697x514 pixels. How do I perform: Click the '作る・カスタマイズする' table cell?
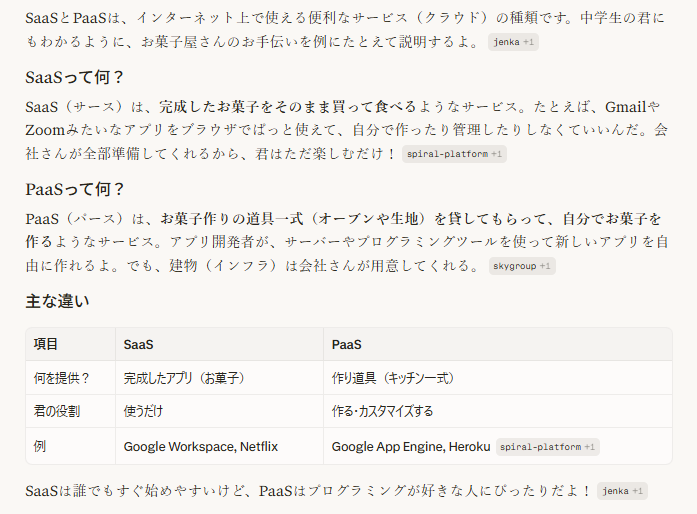coord(497,411)
